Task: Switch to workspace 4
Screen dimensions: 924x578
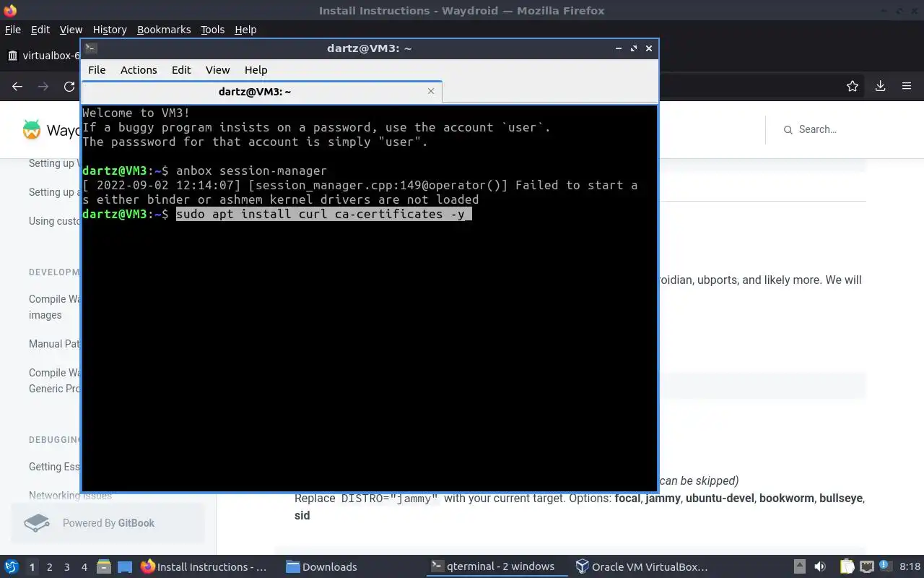Action: point(84,567)
